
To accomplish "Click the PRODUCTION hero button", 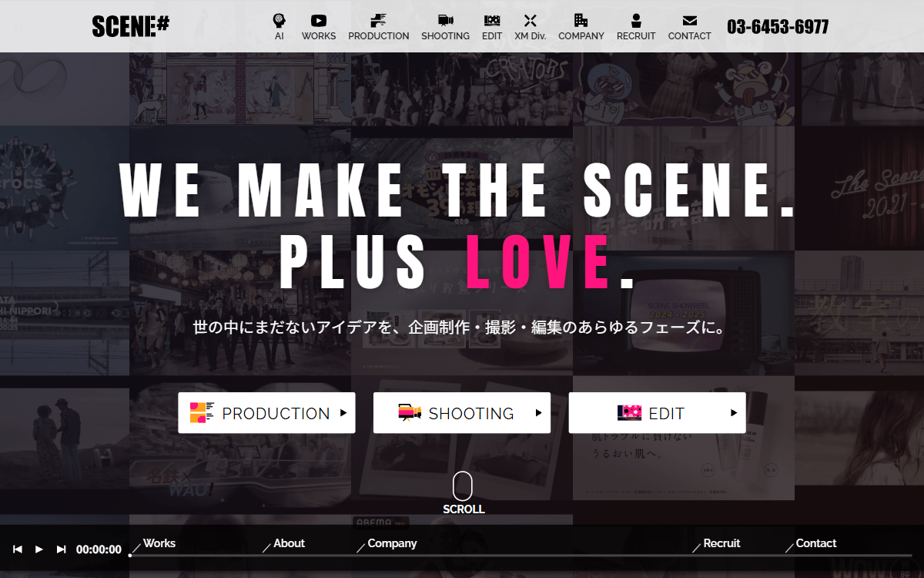I will (x=266, y=413).
